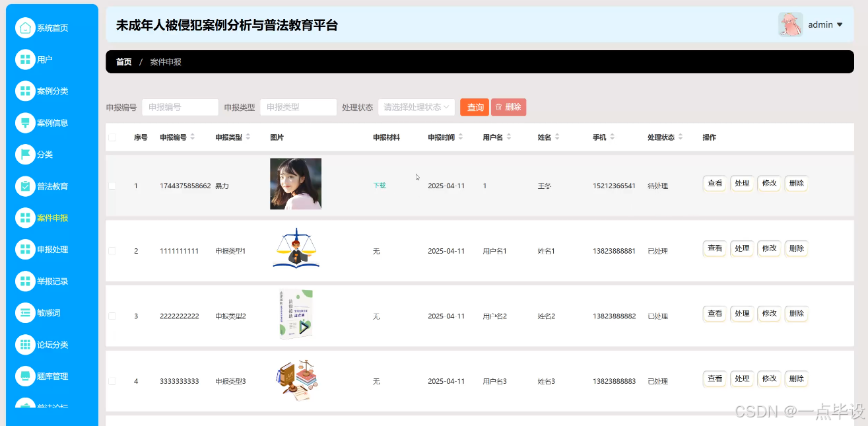The width and height of the screenshot is (868, 426).
Task: Click the 申报类型3 cell
Action: pos(230,382)
